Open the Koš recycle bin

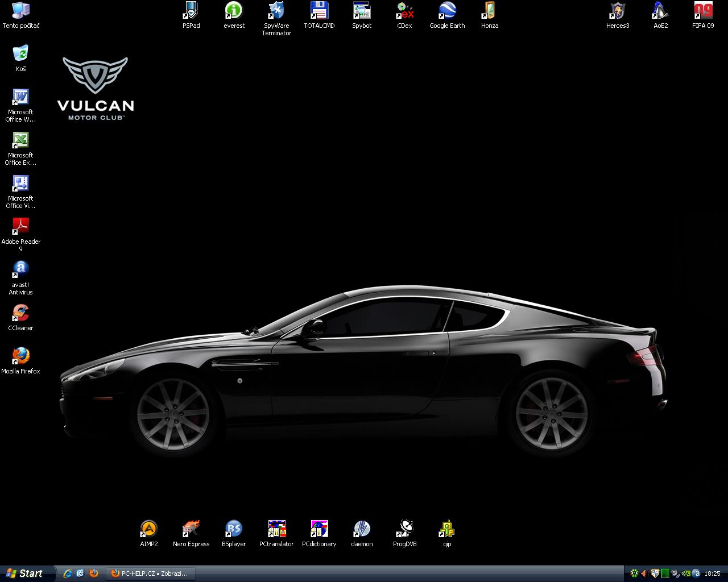[20, 54]
